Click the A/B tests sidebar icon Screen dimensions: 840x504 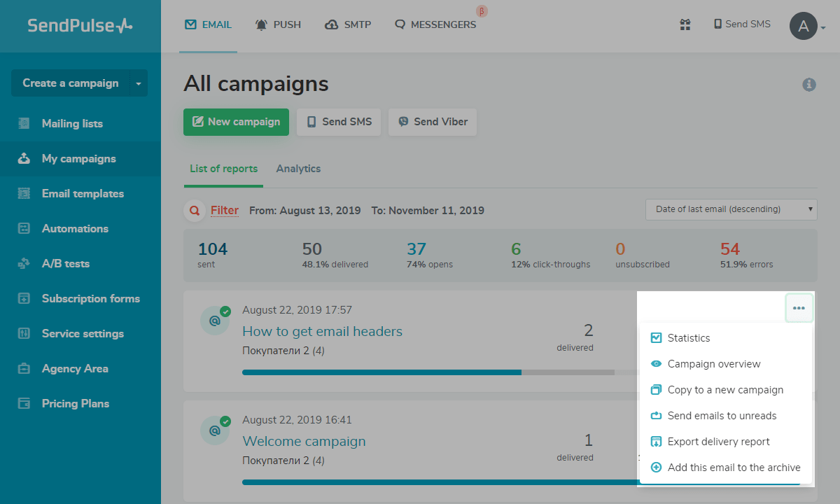pyautogui.click(x=24, y=264)
